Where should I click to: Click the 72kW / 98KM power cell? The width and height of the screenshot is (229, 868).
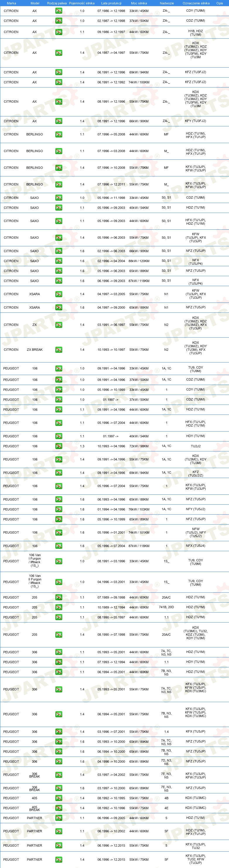click(139, 446)
